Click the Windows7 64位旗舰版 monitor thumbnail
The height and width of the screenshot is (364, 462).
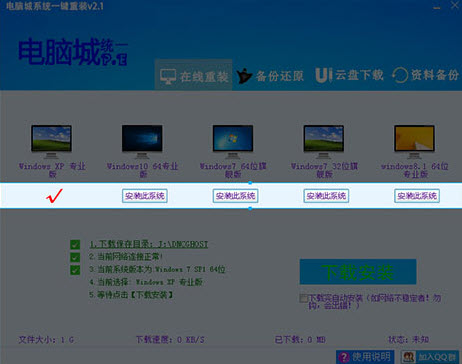click(233, 141)
